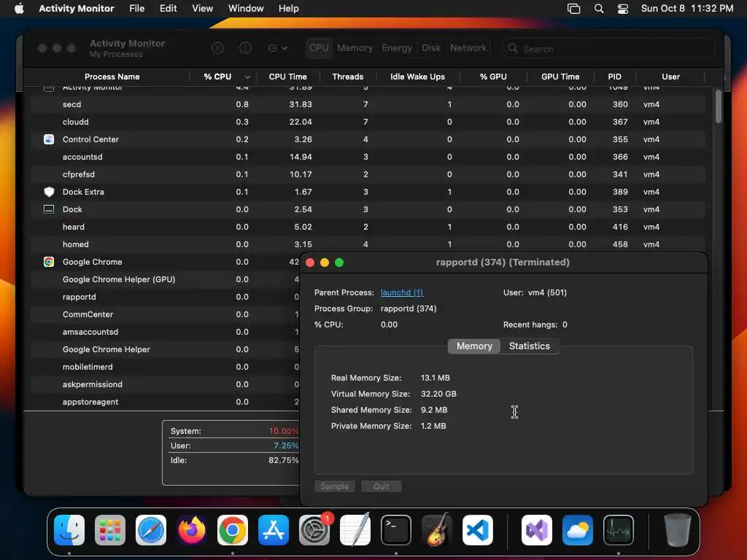Viewport: 747px width, 560px height.
Task: Click Stage Manager menu bar icon
Action: [x=573, y=9]
